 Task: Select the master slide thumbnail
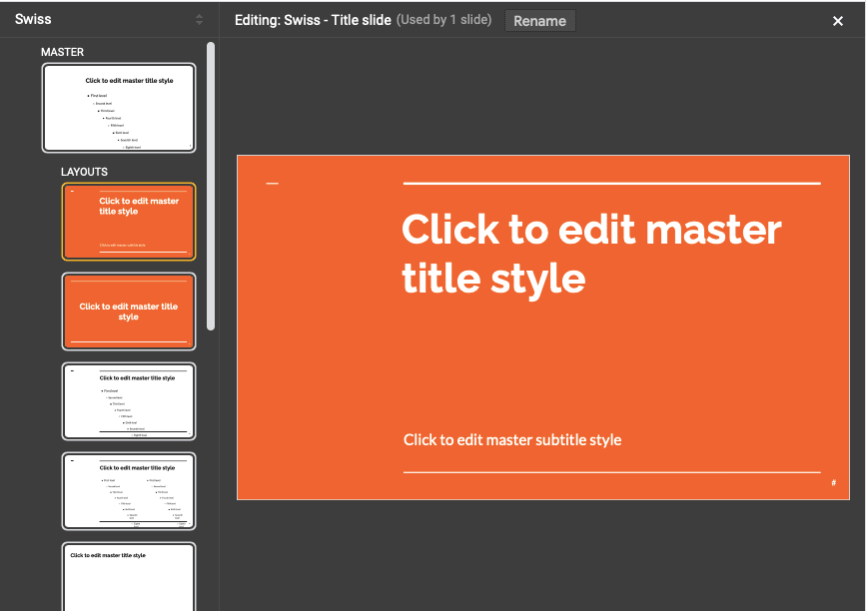tap(119, 108)
